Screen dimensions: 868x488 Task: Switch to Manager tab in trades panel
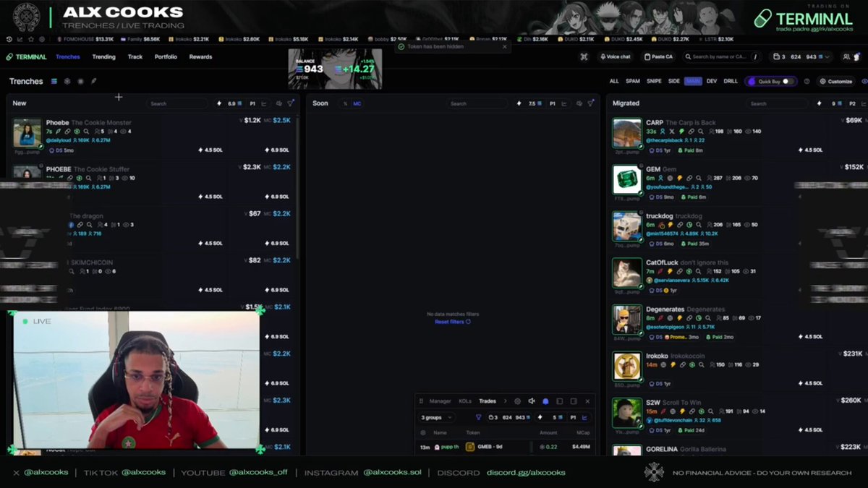pyautogui.click(x=440, y=401)
